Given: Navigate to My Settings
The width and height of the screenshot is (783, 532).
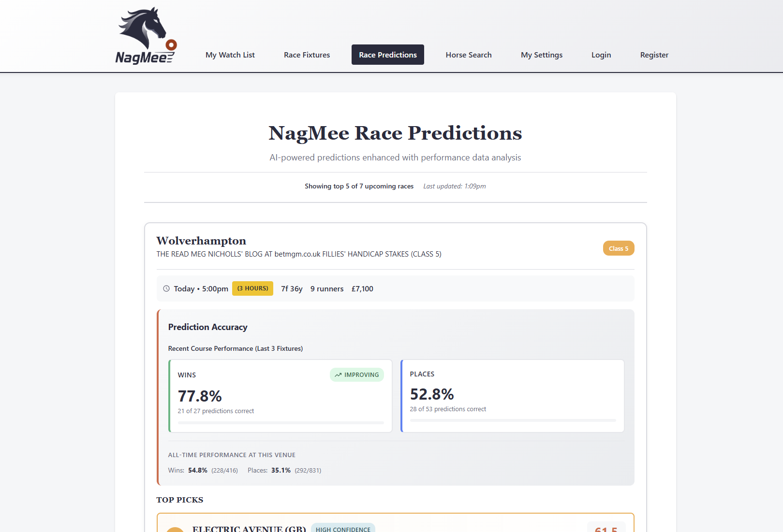Looking at the screenshot, I should [541, 55].
